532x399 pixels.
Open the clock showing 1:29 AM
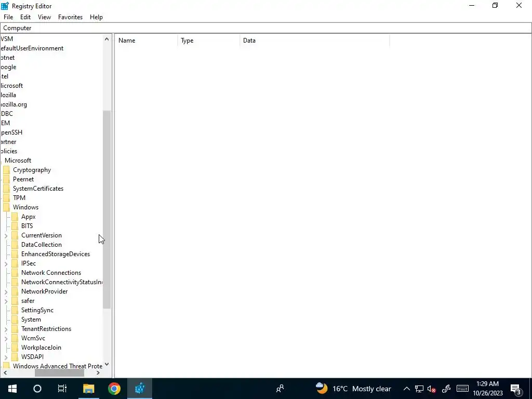point(487,389)
